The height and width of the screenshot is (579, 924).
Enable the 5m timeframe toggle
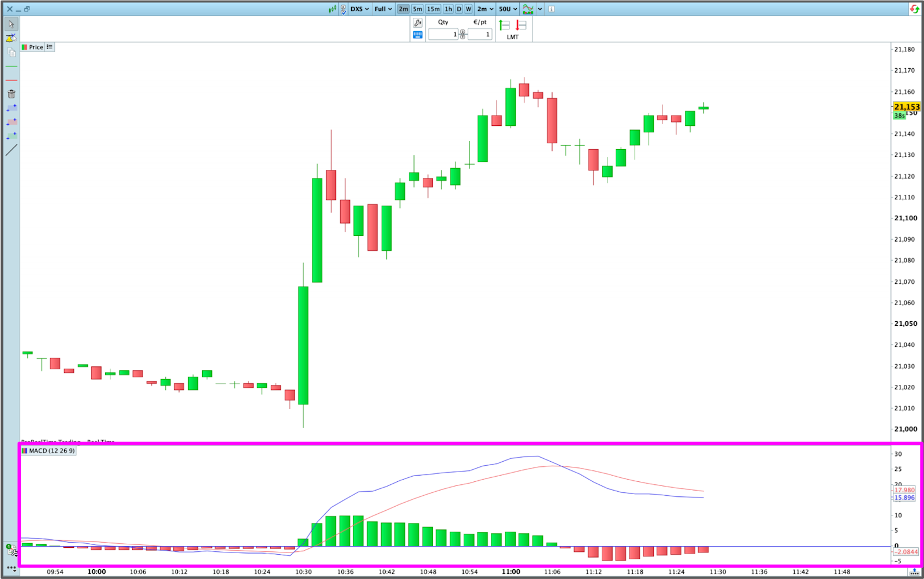(x=416, y=9)
